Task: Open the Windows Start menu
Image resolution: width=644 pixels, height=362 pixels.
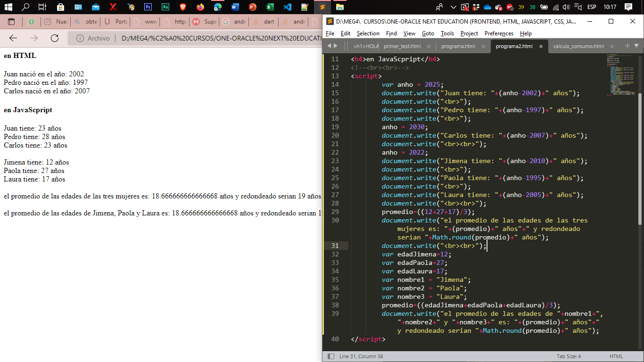Action: pos(9,7)
